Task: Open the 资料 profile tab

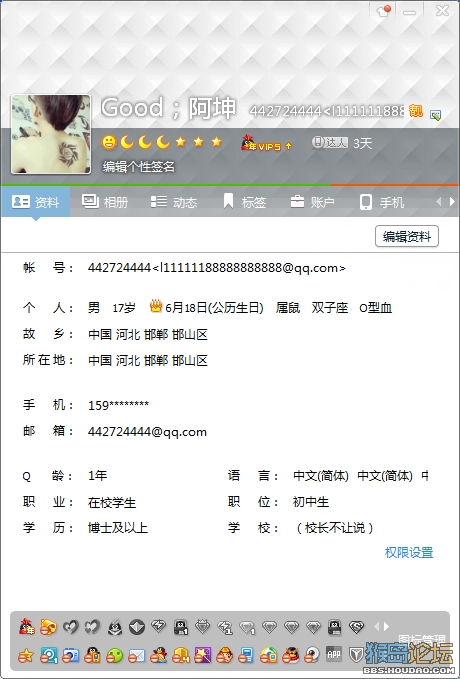Action: pos(36,202)
